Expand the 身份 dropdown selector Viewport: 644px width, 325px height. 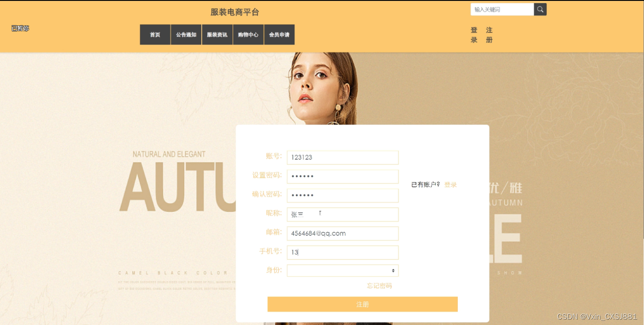point(343,270)
